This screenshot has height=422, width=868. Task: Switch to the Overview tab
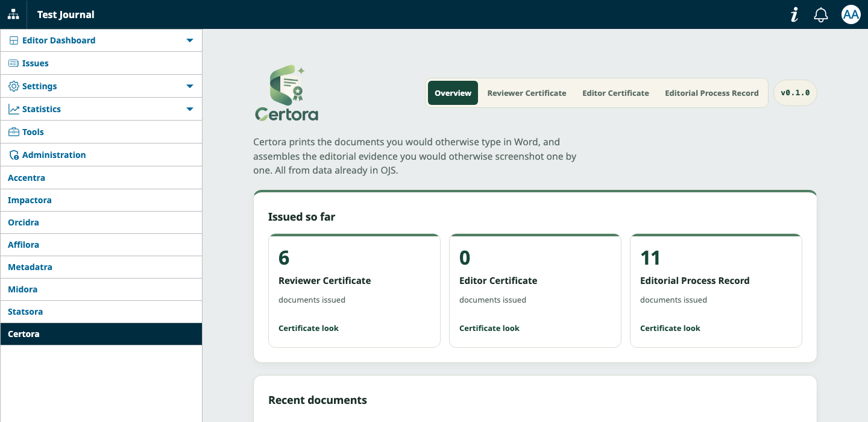(x=453, y=93)
